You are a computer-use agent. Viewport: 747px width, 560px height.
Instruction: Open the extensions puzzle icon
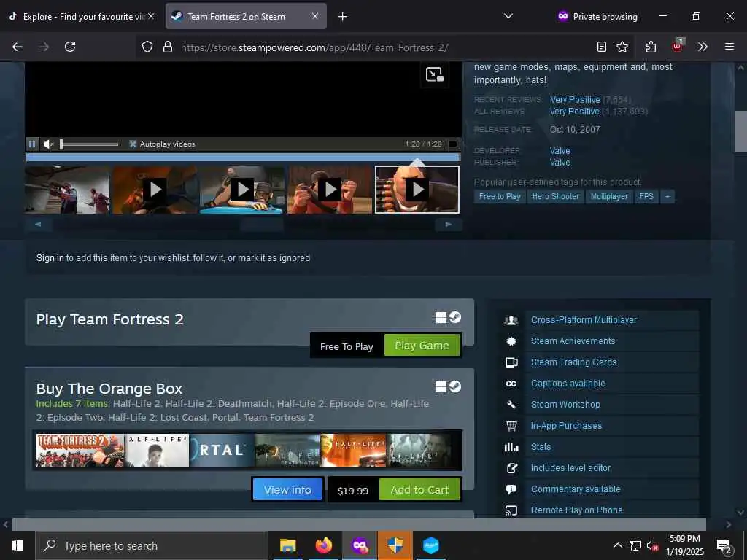(651, 47)
